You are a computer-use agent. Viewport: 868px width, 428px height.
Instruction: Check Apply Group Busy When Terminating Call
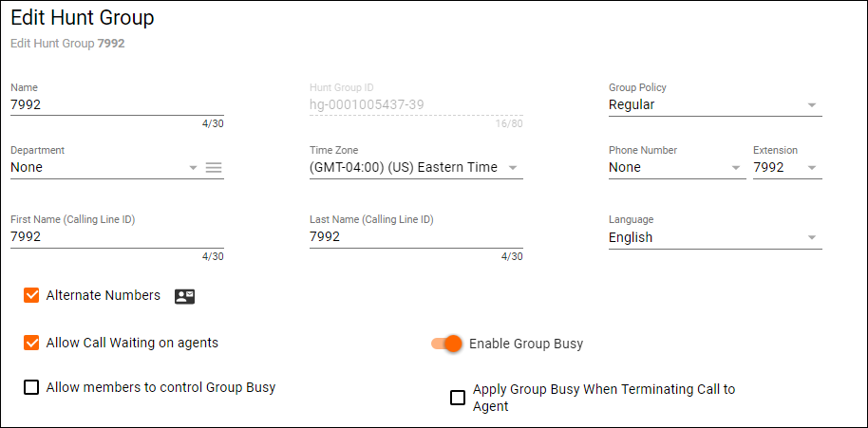[458, 398]
